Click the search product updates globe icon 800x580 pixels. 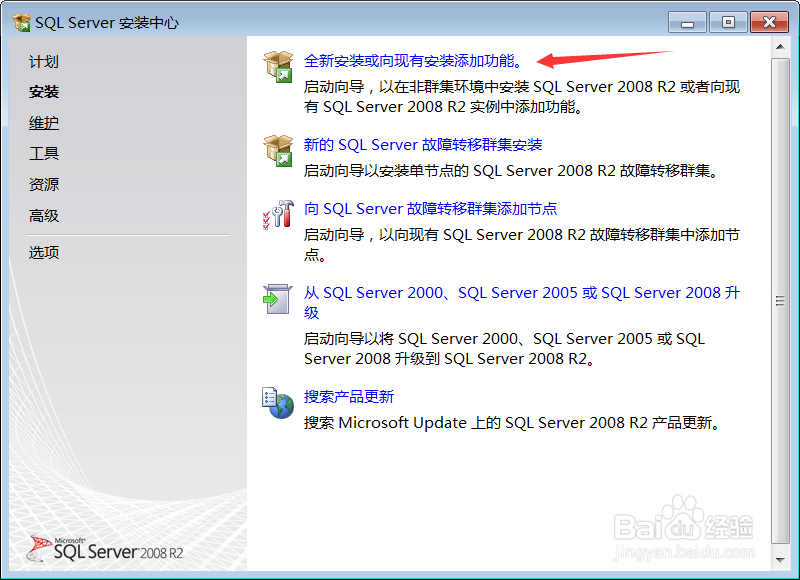[278, 402]
